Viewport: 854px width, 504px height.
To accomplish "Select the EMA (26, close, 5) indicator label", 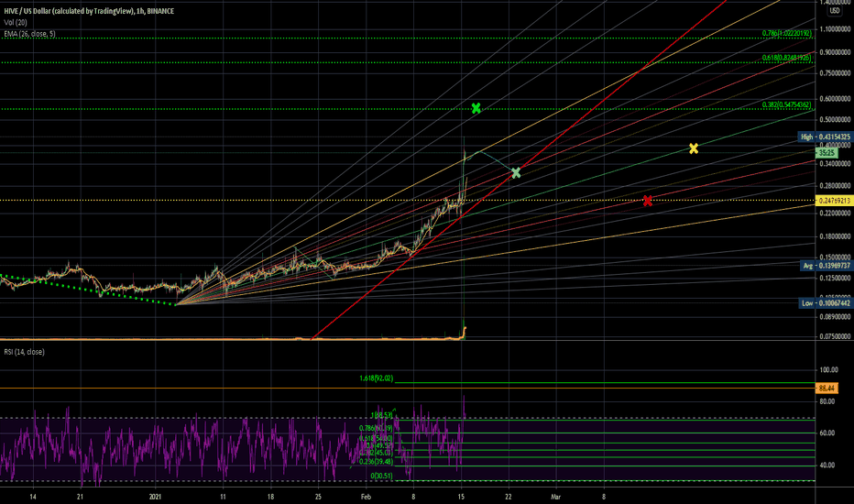I will tap(29, 34).
